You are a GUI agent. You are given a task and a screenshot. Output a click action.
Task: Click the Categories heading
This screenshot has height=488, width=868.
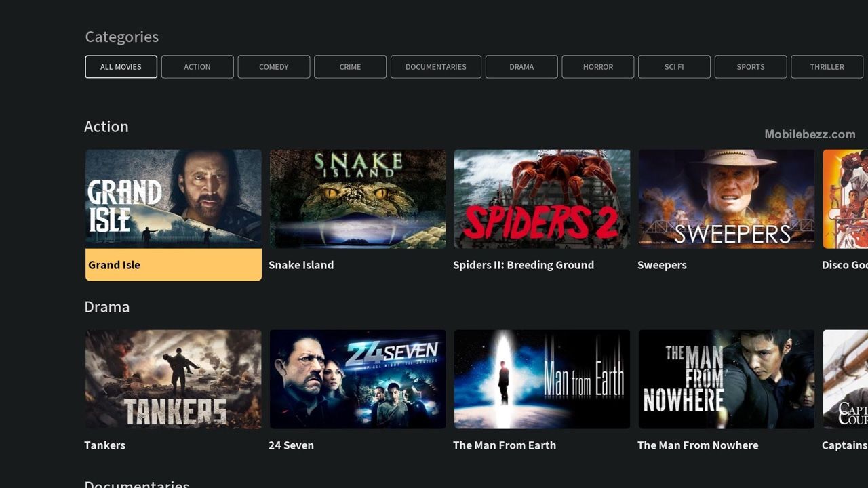pyautogui.click(x=122, y=37)
